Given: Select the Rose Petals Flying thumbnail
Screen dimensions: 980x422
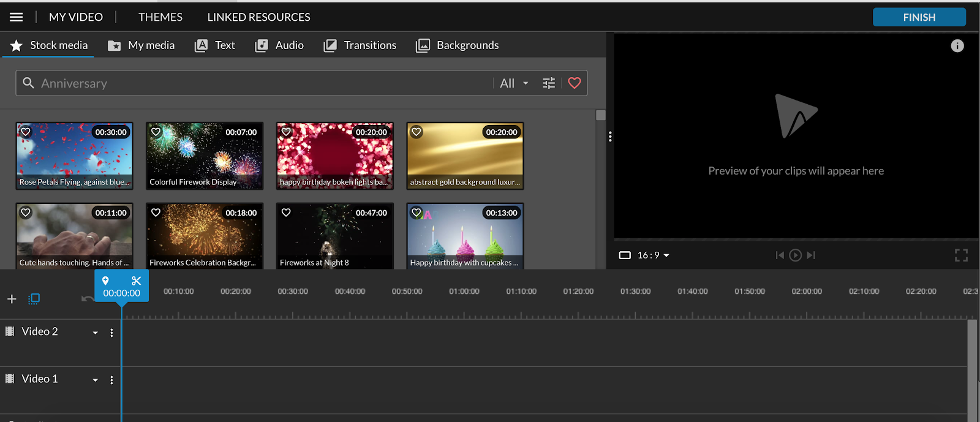Looking at the screenshot, I should click(x=74, y=156).
